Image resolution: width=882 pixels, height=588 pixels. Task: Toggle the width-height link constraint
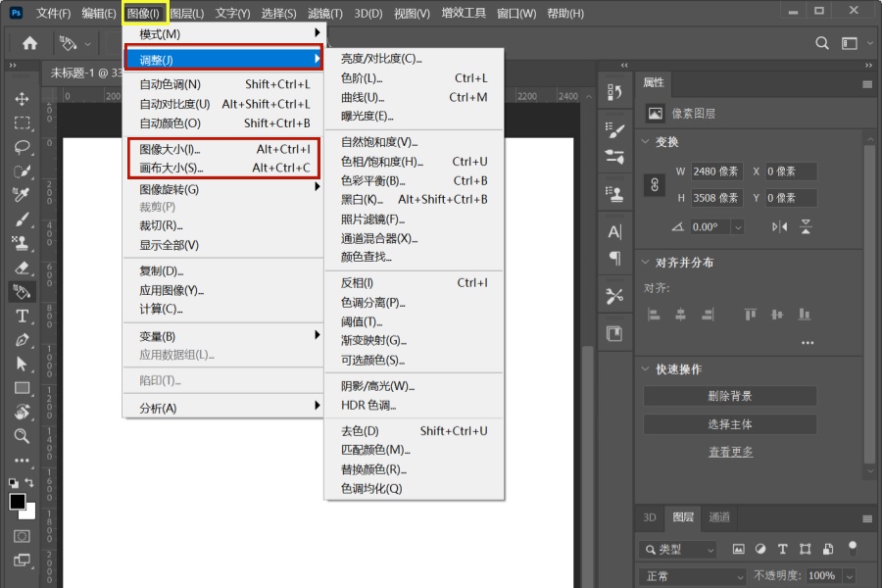click(655, 185)
